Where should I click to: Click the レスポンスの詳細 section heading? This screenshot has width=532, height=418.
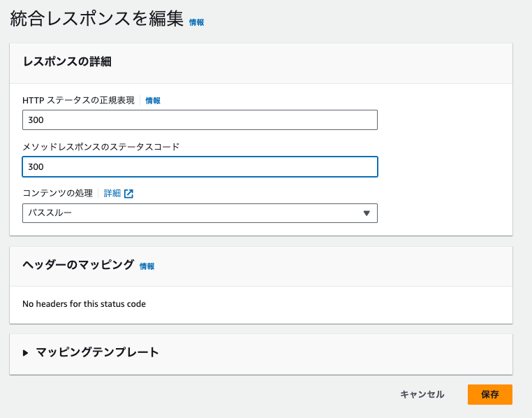click(x=67, y=62)
